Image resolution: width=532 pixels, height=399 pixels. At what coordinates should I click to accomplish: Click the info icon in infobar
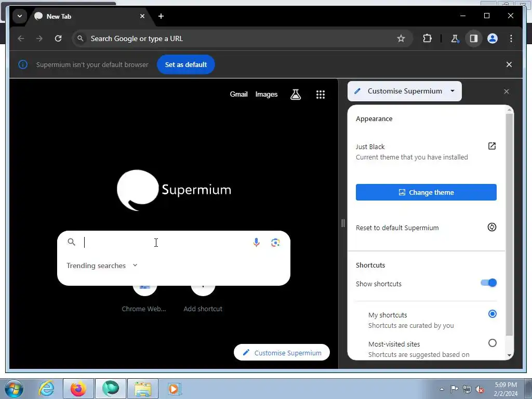(23, 64)
